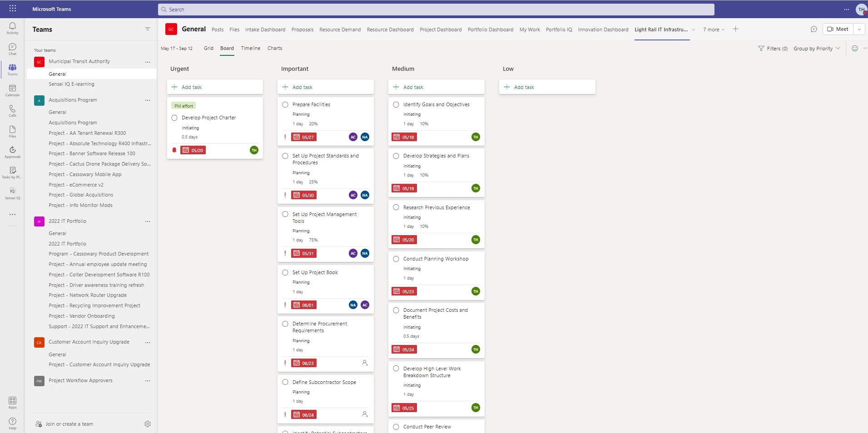Click the app launcher waffle icon
This screenshot has width=868, height=433.
point(13,9)
